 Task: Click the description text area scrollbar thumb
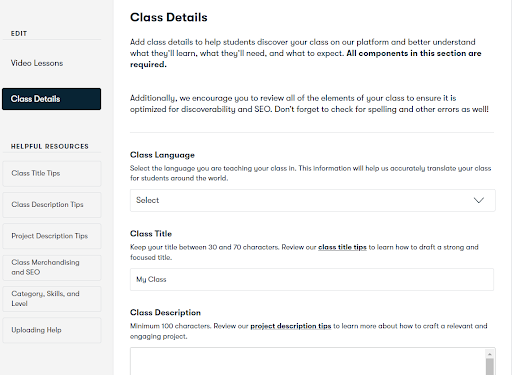[x=490, y=367]
